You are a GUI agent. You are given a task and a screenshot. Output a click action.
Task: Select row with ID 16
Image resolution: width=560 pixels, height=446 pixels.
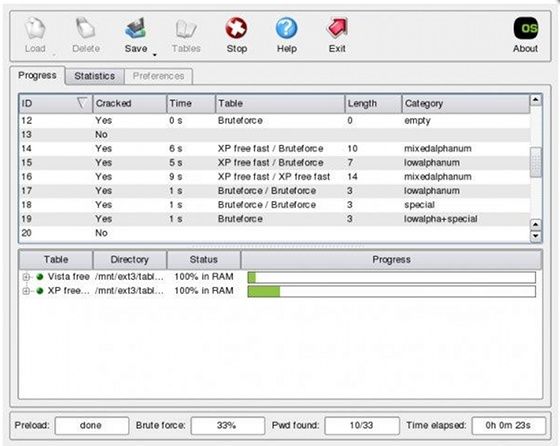click(274, 177)
